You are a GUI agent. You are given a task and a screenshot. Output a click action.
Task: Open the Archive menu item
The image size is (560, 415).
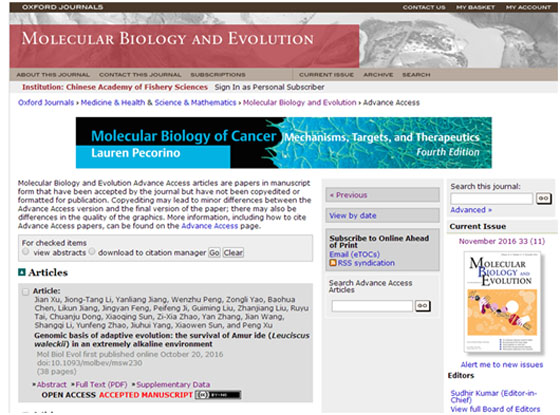coord(378,75)
